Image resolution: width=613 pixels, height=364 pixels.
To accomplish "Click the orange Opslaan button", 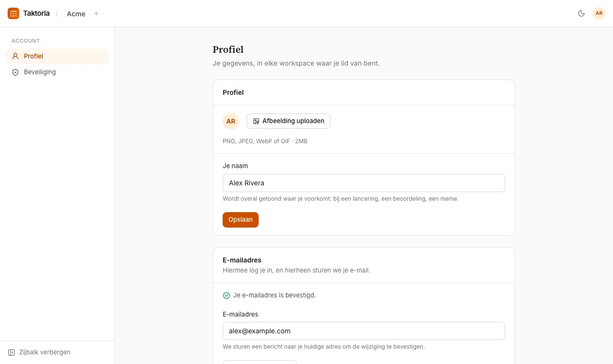I will click(240, 220).
